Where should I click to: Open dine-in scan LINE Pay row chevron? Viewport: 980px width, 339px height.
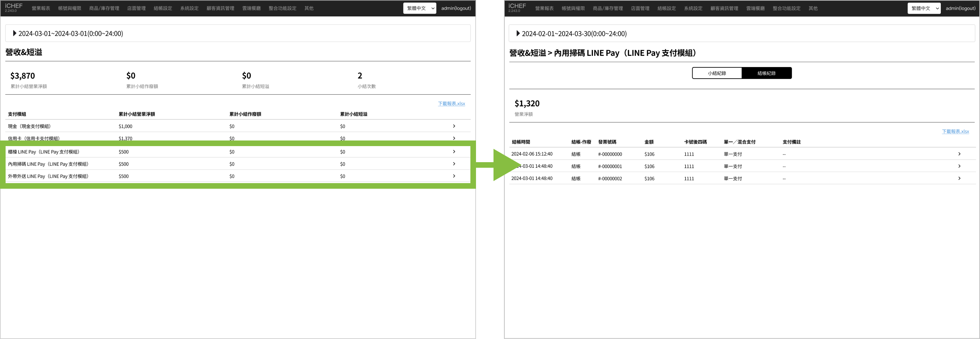point(454,164)
